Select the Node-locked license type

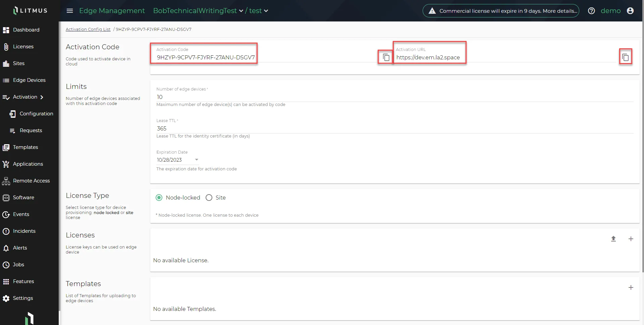[159, 198]
